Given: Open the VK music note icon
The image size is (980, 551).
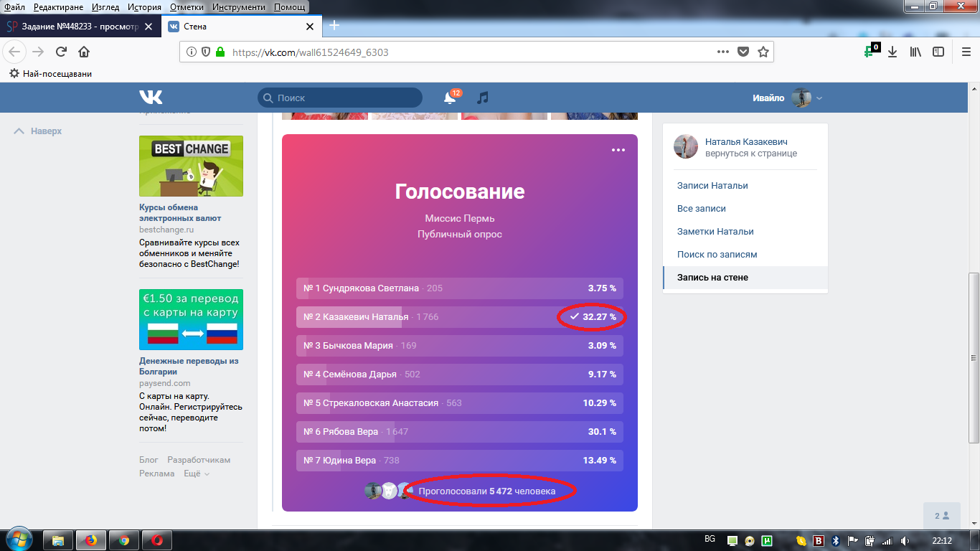Looking at the screenshot, I should pyautogui.click(x=483, y=98).
